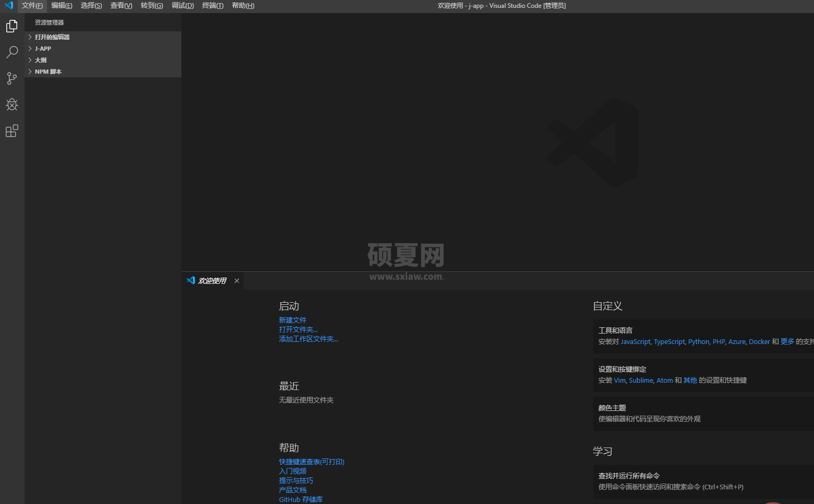Screen dimensions: 814x504
Task: Expand the J-APP folder section
Action: [103, 49]
